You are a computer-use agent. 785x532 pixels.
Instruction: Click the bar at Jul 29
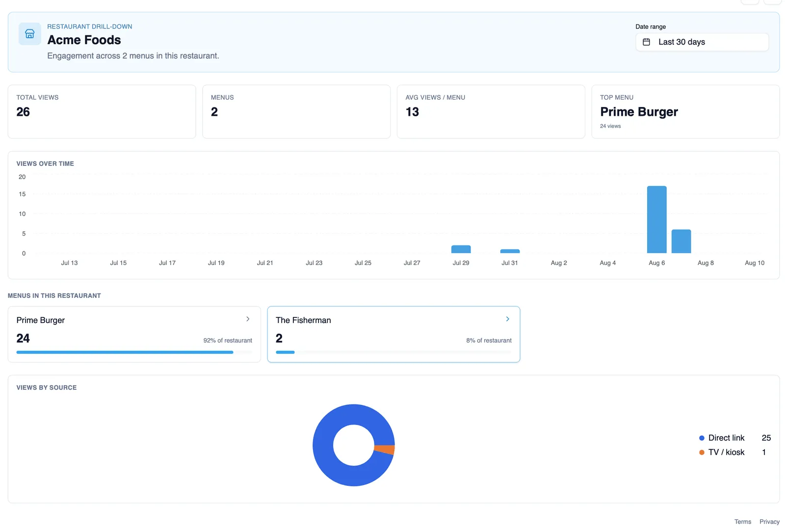(461, 249)
